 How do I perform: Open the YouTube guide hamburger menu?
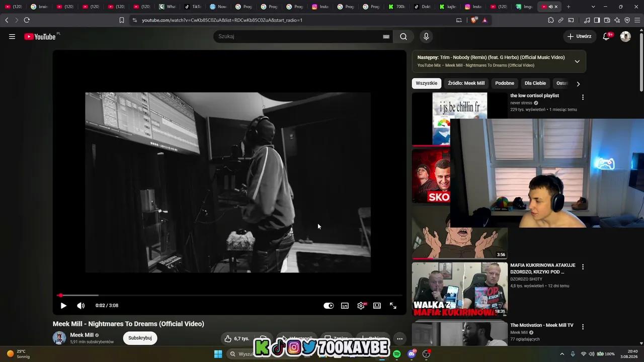pyautogui.click(x=12, y=36)
